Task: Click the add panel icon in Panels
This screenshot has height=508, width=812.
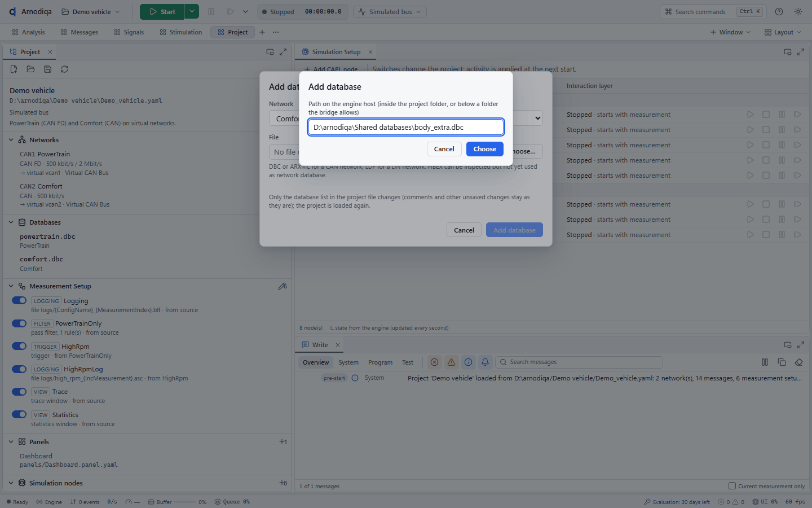Action: click(x=283, y=442)
